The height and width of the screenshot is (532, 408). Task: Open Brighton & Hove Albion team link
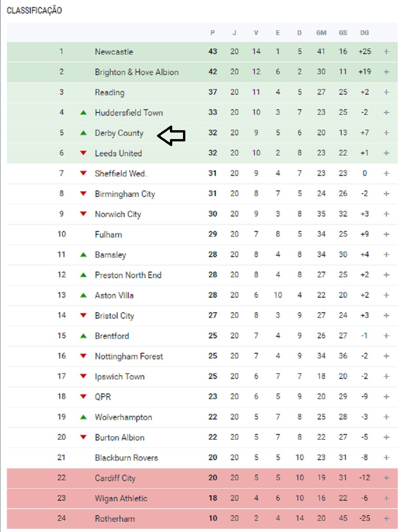(136, 72)
